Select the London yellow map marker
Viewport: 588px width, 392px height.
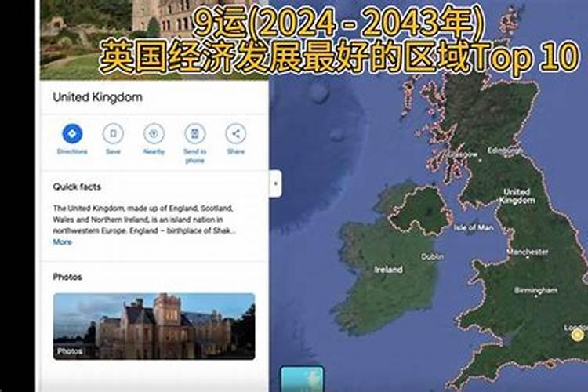pos(577,335)
